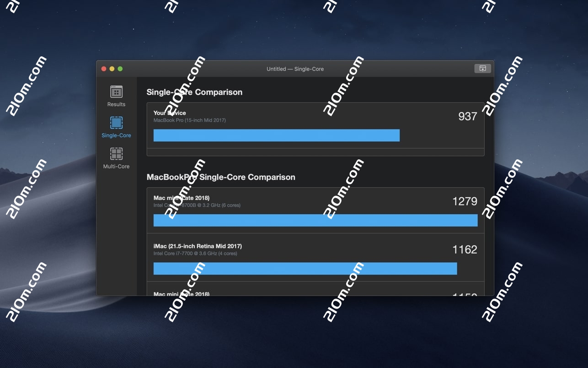Select the Single-Core sidebar icon
Screen dimensions: 588x368
pyautogui.click(x=116, y=123)
